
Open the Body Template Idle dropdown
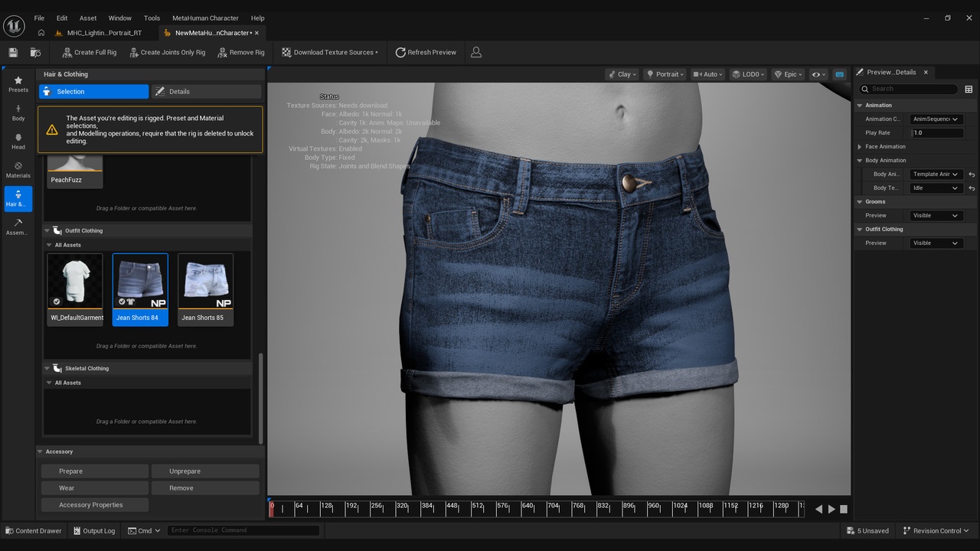(x=936, y=188)
